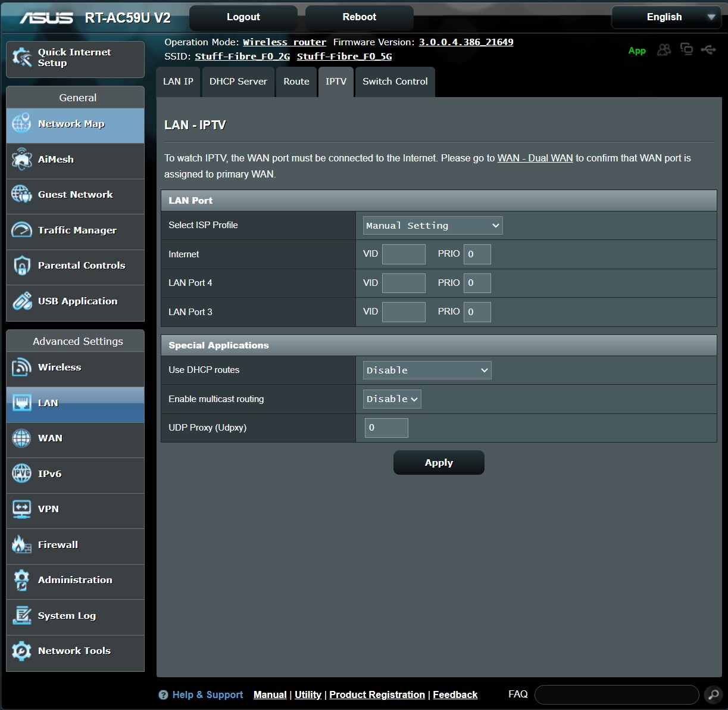Click the Traffic Manager gauge icon
This screenshot has height=710, width=728.
(x=21, y=230)
